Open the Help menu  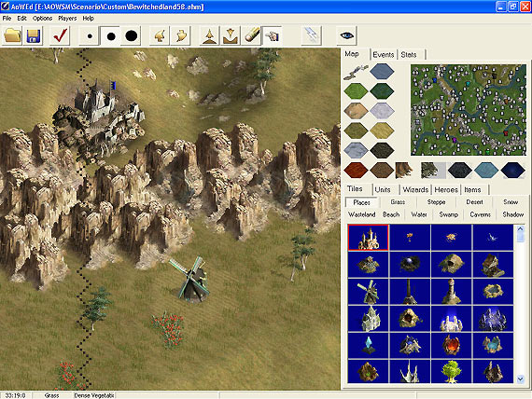(89, 19)
